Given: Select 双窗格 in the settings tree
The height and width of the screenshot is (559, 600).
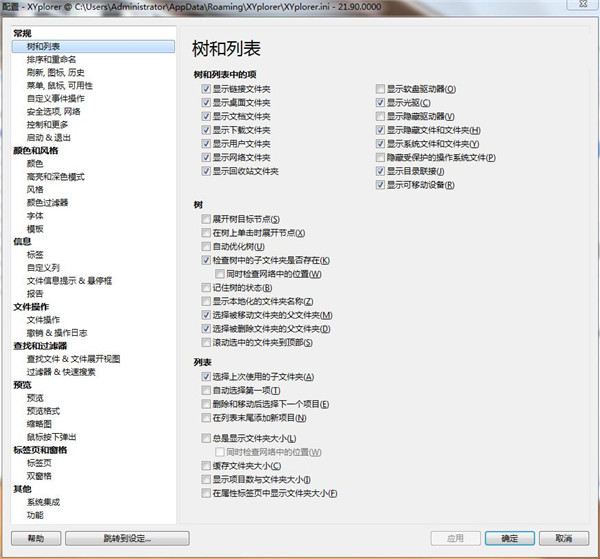Looking at the screenshot, I should (x=41, y=475).
